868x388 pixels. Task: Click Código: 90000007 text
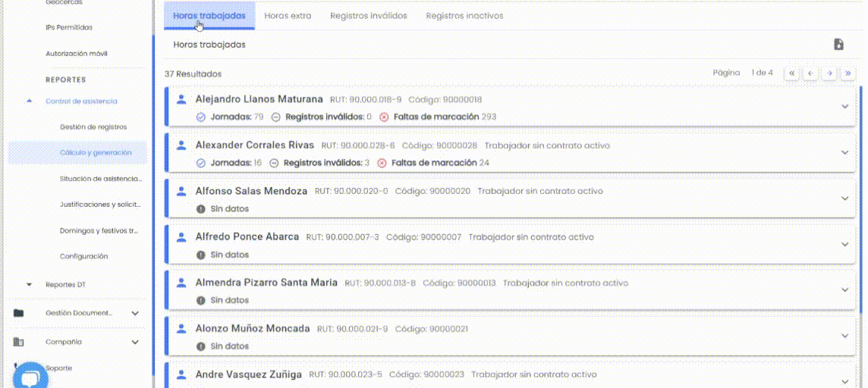pos(423,237)
